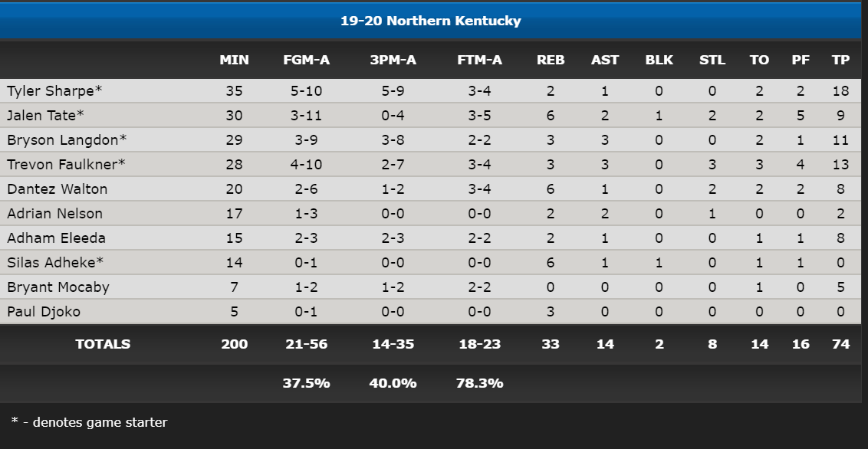Viewport: 868px width, 449px height.
Task: Select the REB column header
Action: pyautogui.click(x=551, y=60)
